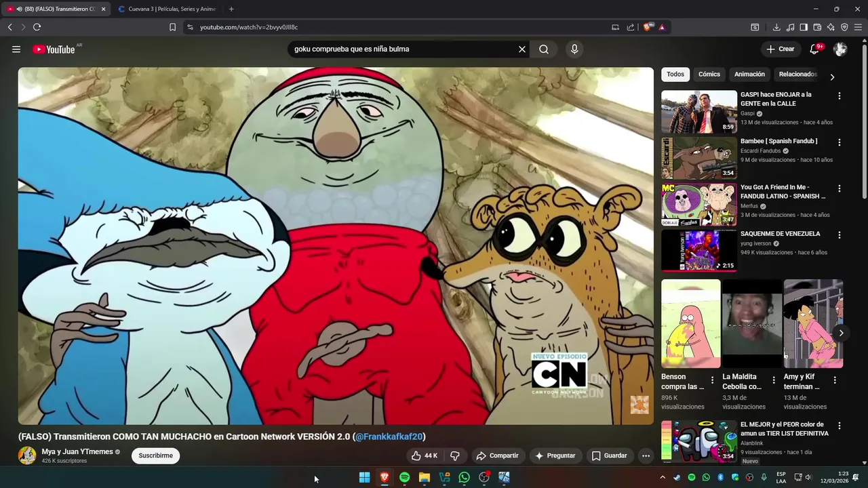Open browser downloads icon
This screenshot has height=488, width=868.
click(776, 27)
